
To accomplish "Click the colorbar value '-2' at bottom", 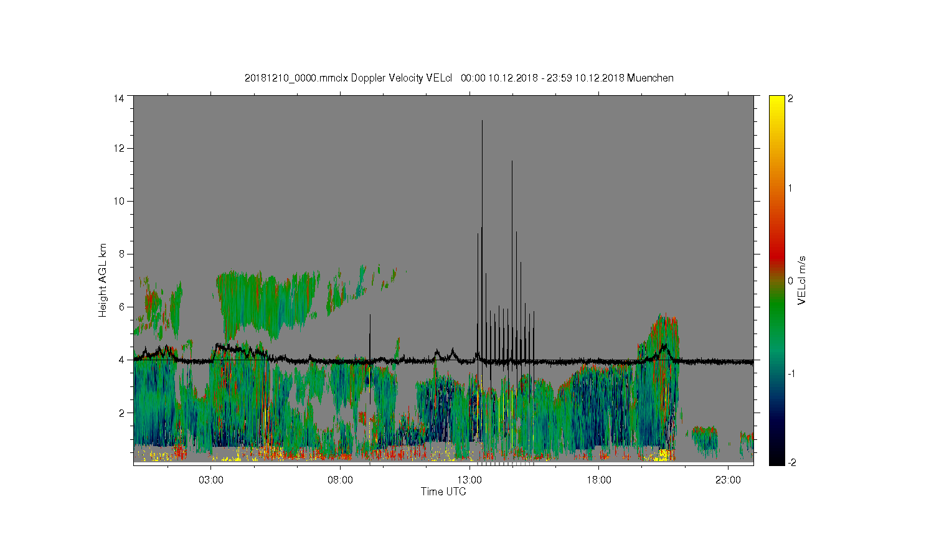I will pos(791,462).
